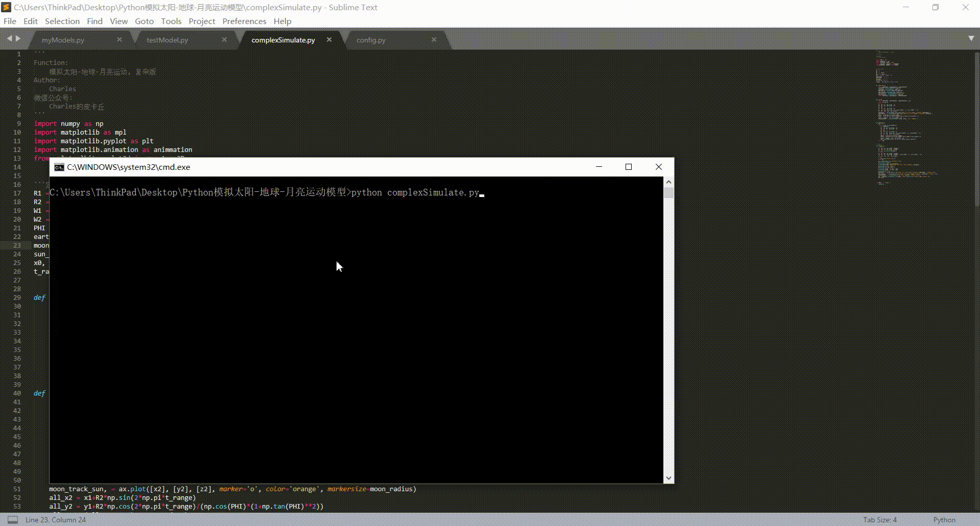
Task: Close the config.py tab
Action: pos(434,39)
